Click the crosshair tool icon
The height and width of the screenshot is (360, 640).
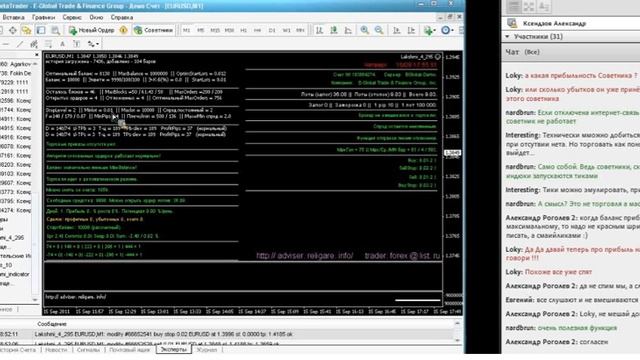(13, 30)
